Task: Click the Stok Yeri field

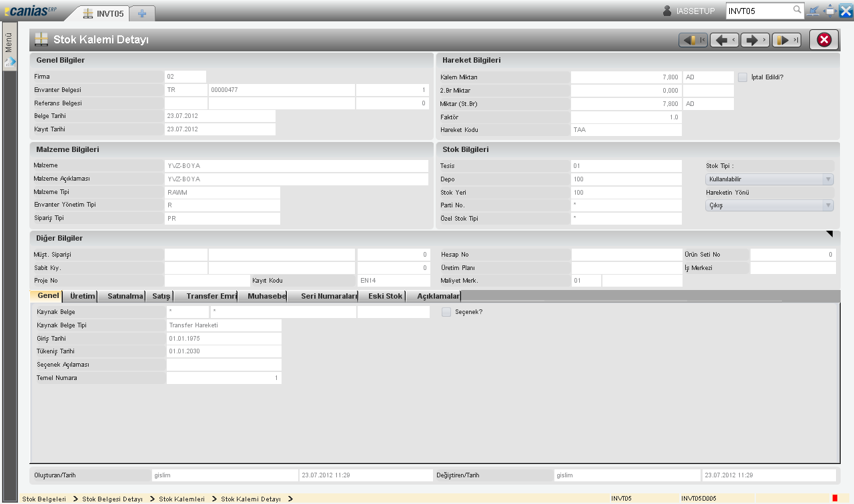Action: coord(626,193)
